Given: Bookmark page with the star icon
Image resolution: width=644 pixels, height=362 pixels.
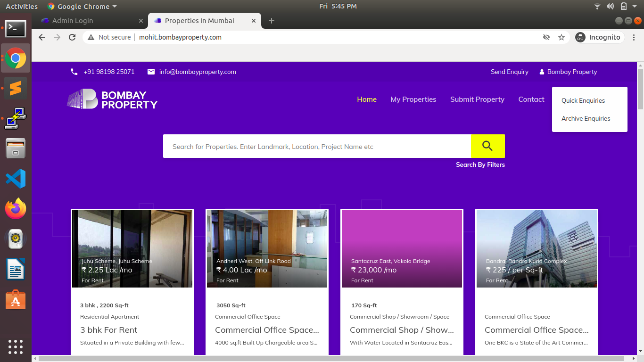Looking at the screenshot, I should [x=561, y=37].
